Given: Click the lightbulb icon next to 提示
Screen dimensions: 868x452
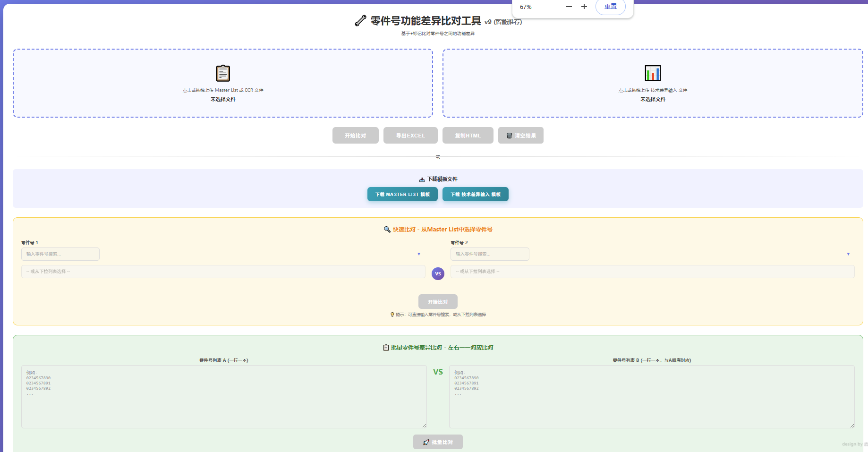Looking at the screenshot, I should [x=392, y=315].
